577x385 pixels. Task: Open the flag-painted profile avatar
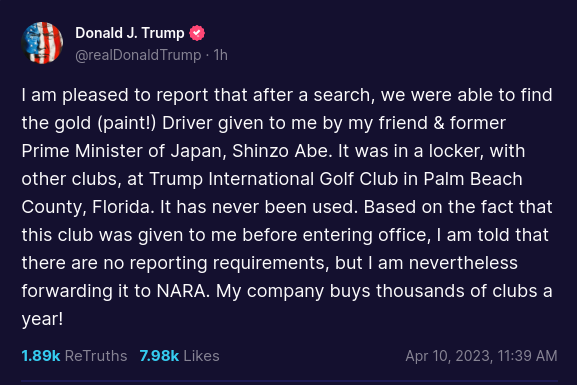coord(42,43)
